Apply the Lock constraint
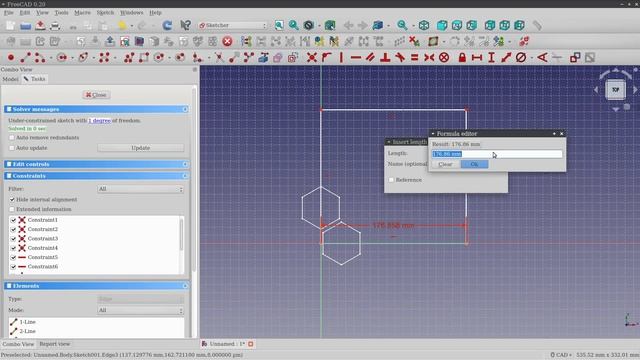Image resolution: width=640 pixels, height=360 pixels. (462, 58)
